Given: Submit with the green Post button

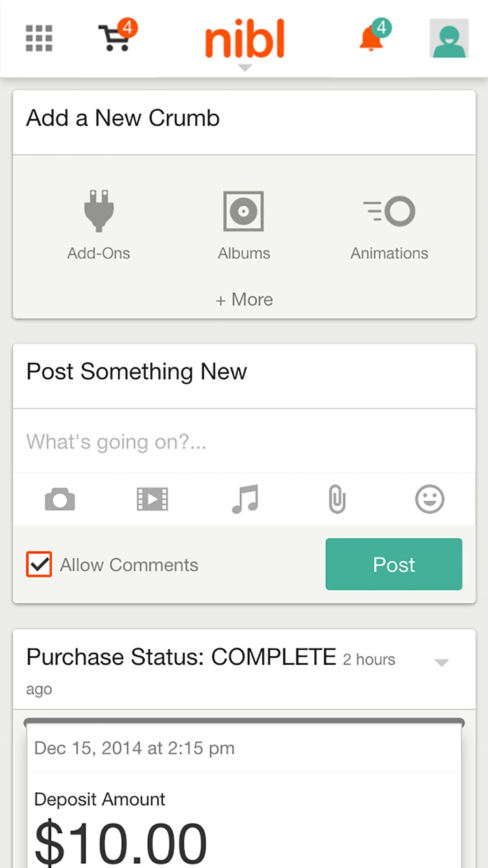Looking at the screenshot, I should coord(394,564).
